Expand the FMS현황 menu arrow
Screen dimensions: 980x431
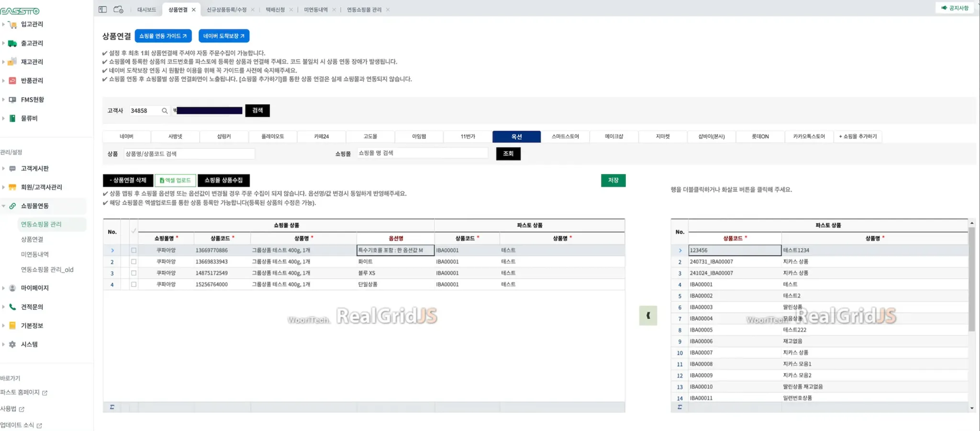3,99
